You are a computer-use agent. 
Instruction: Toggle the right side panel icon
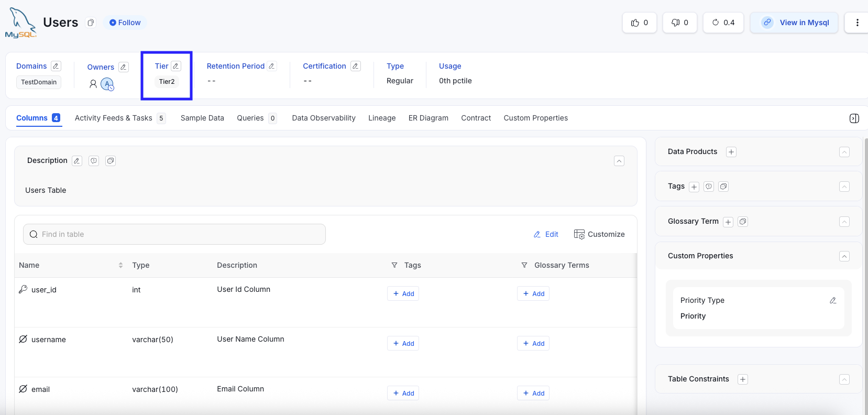854,118
